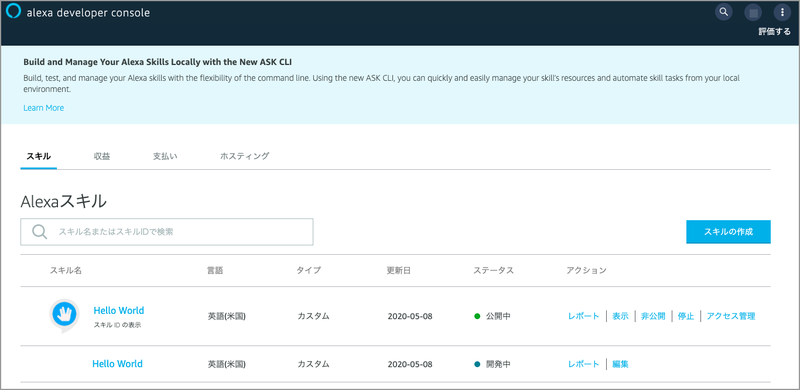
Task: Click the magnifier icon in the skill search box
Action: 39,232
